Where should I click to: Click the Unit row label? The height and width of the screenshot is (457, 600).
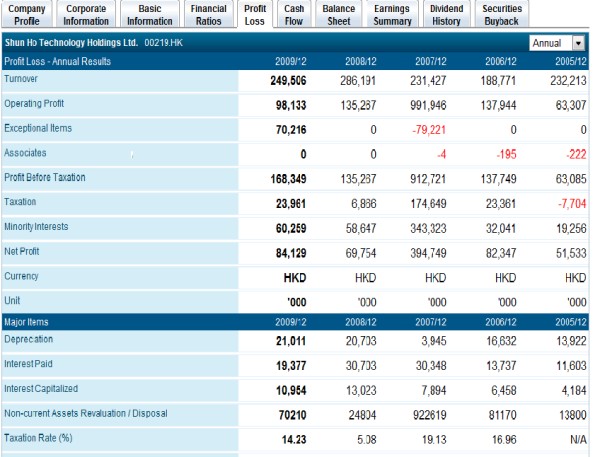click(12, 301)
